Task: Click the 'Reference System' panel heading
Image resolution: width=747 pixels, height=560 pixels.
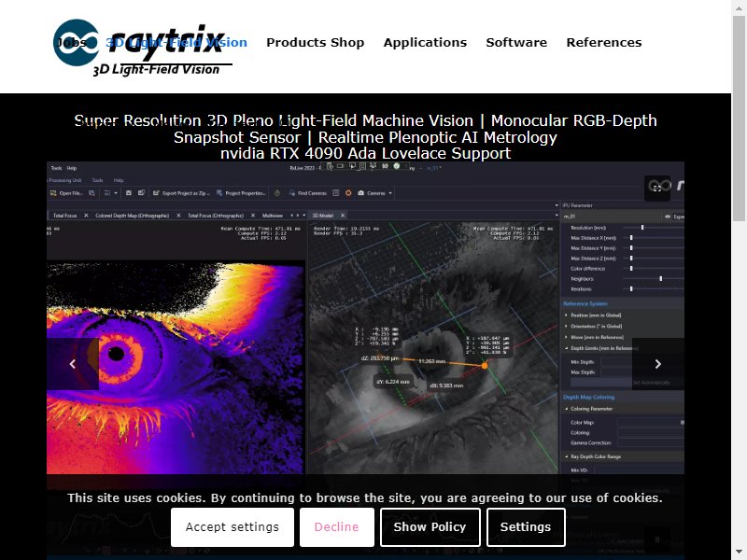Action: point(585,304)
